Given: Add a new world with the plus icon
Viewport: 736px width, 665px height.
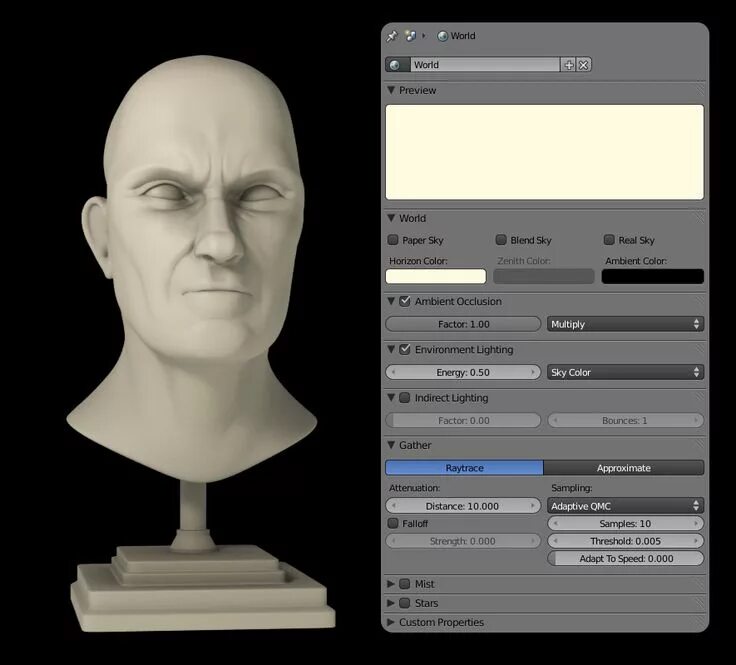Looking at the screenshot, I should [x=568, y=65].
